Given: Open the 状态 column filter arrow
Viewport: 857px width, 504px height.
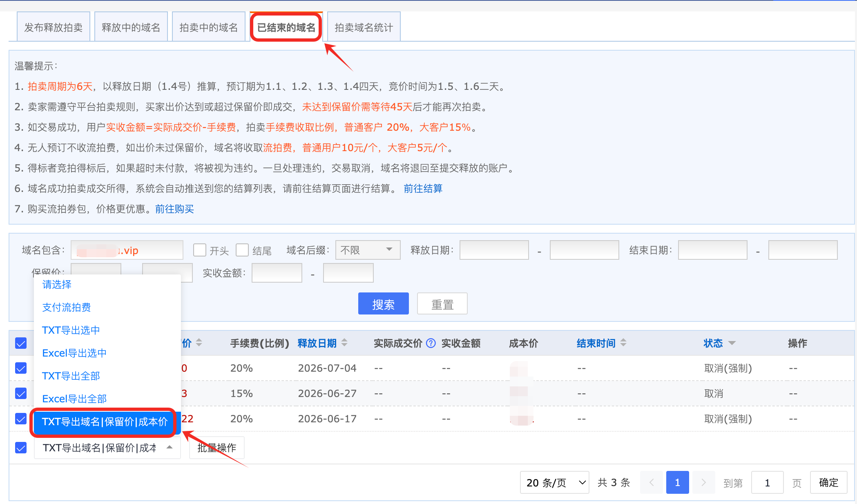Looking at the screenshot, I should click(732, 343).
